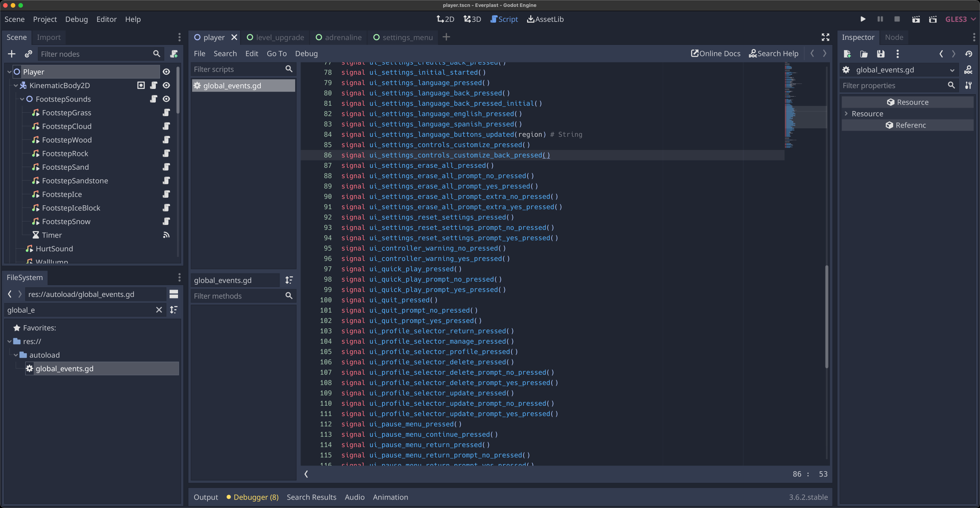This screenshot has width=980, height=508.
Task: Save the currently edited resource
Action: coord(881,54)
